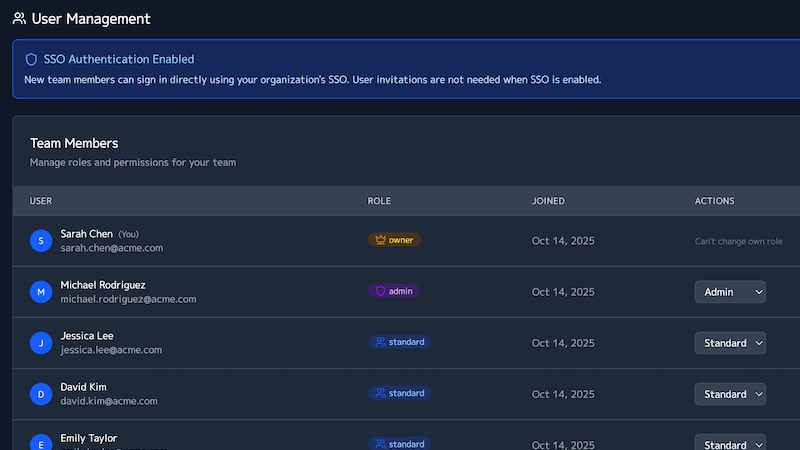800x450 pixels.
Task: Click michael.rodriguez@acme.com email address
Action: click(128, 299)
